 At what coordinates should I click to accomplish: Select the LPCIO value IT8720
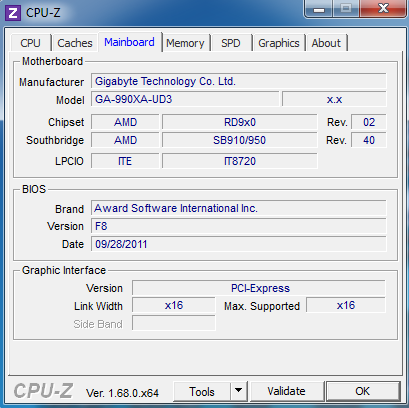click(240, 161)
